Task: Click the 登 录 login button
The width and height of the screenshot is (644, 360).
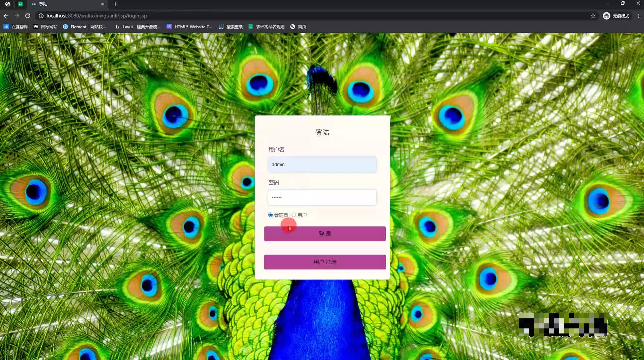Action: 325,234
